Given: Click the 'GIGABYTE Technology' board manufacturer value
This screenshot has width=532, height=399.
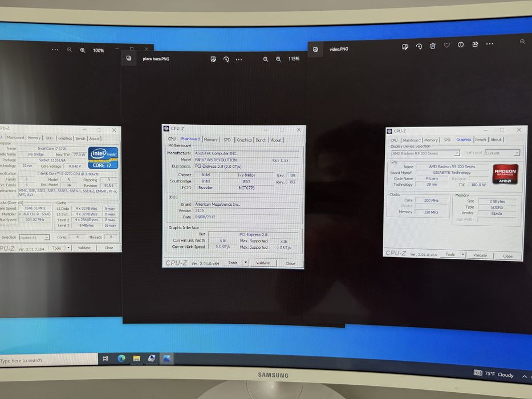Looking at the screenshot, I should (x=452, y=172).
